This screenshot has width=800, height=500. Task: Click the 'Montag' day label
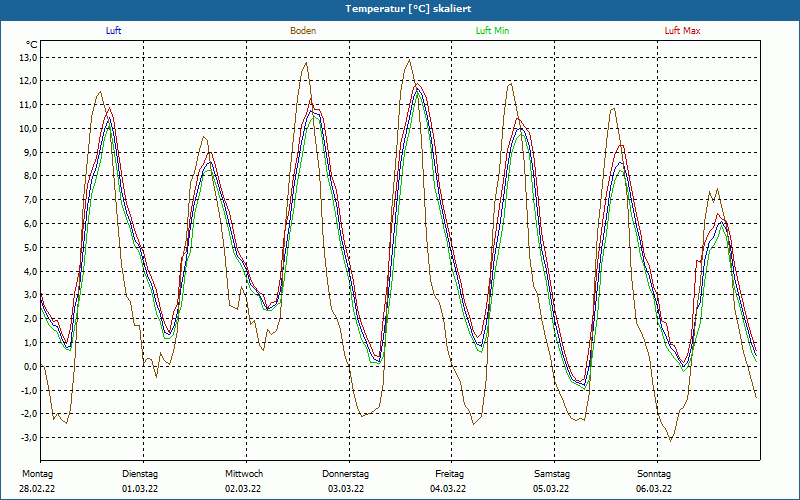[37, 474]
